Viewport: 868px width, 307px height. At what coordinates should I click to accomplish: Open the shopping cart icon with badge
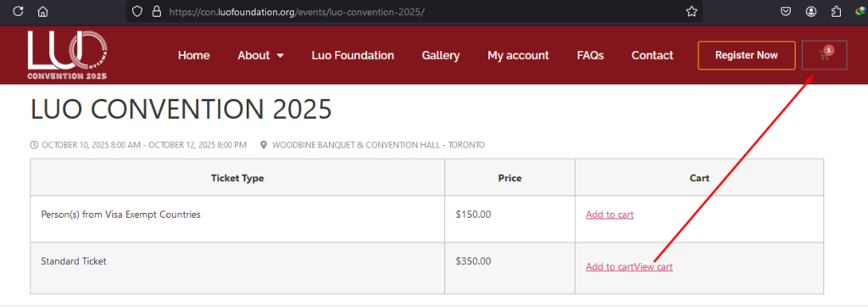[824, 55]
